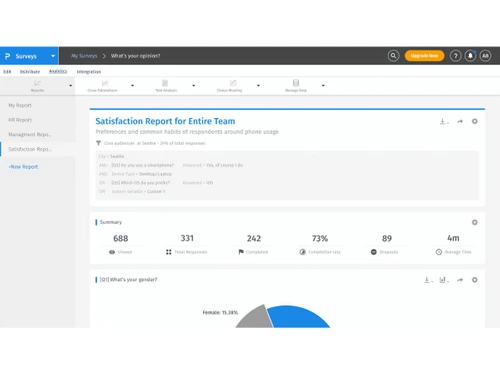The image size is (500, 375).
Task: Click the 331 total responses value
Action: (x=187, y=238)
